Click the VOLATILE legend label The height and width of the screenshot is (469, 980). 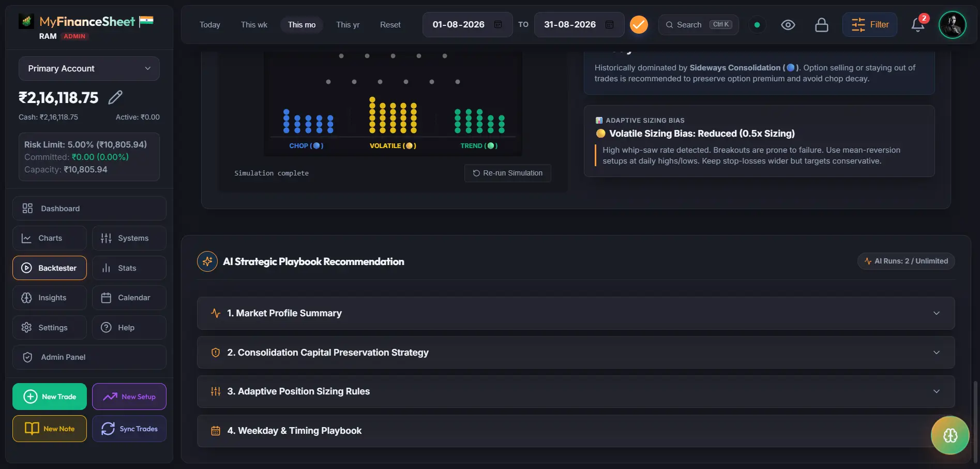pos(393,146)
